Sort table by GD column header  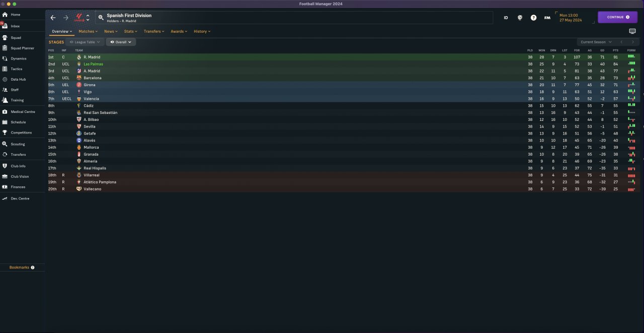[x=602, y=50]
